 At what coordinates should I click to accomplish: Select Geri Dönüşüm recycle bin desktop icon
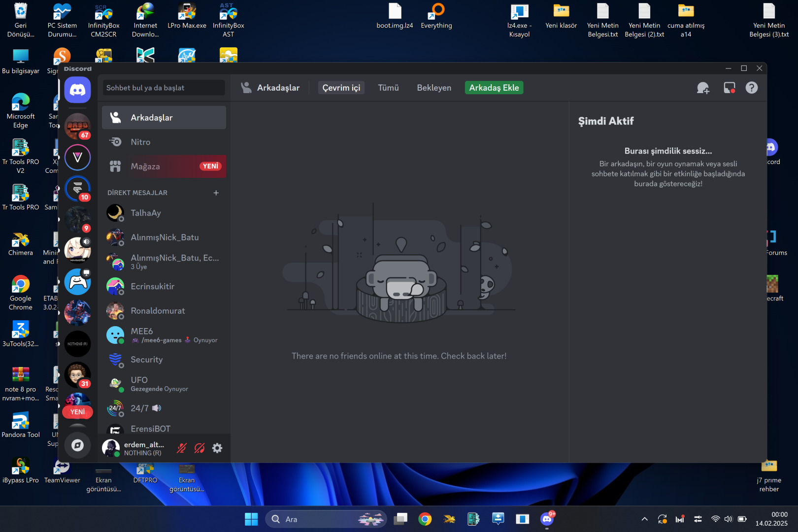pos(21,20)
